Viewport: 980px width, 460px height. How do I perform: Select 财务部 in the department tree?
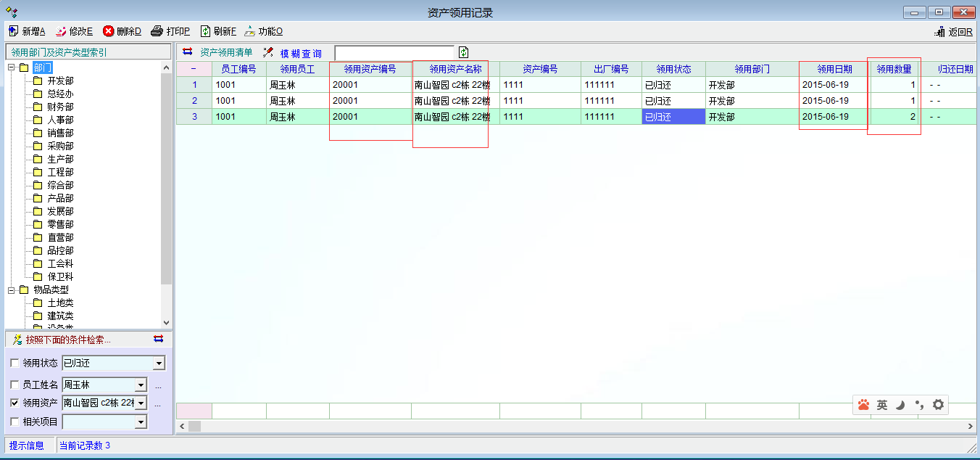click(x=60, y=107)
